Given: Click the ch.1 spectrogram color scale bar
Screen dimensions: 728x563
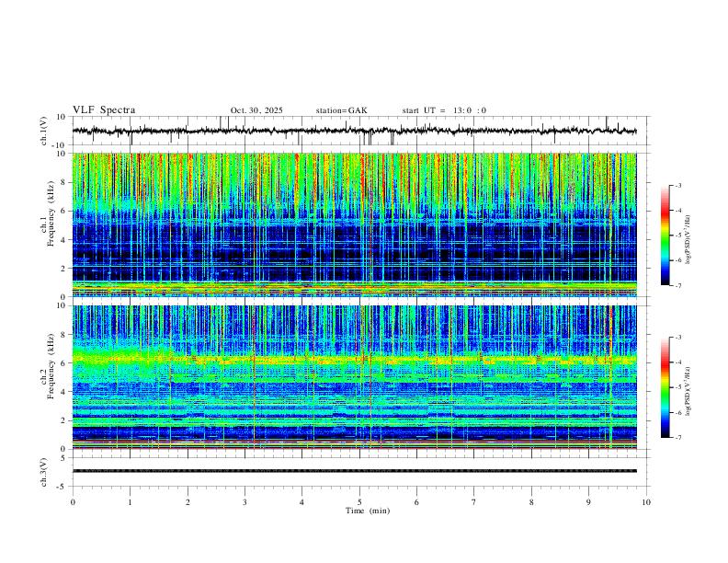Looking at the screenshot, I should click(x=665, y=236).
